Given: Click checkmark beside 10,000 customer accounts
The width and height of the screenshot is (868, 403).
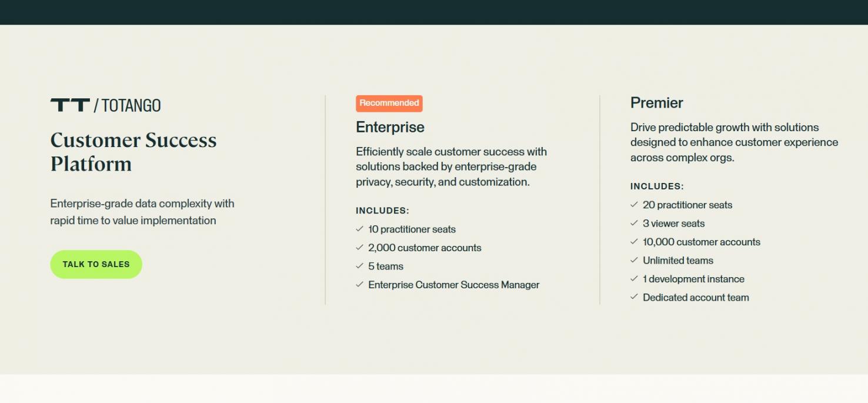Looking at the screenshot, I should (x=634, y=242).
